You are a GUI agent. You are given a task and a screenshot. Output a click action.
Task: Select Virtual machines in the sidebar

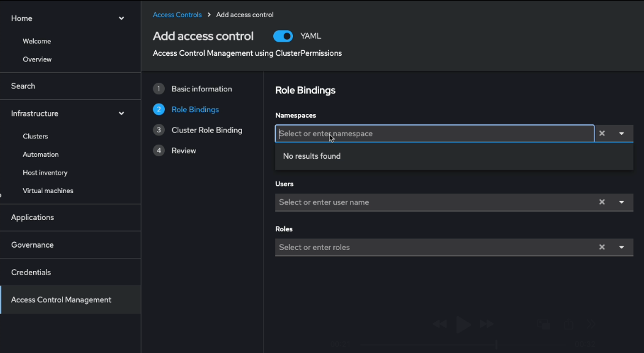[48, 191]
